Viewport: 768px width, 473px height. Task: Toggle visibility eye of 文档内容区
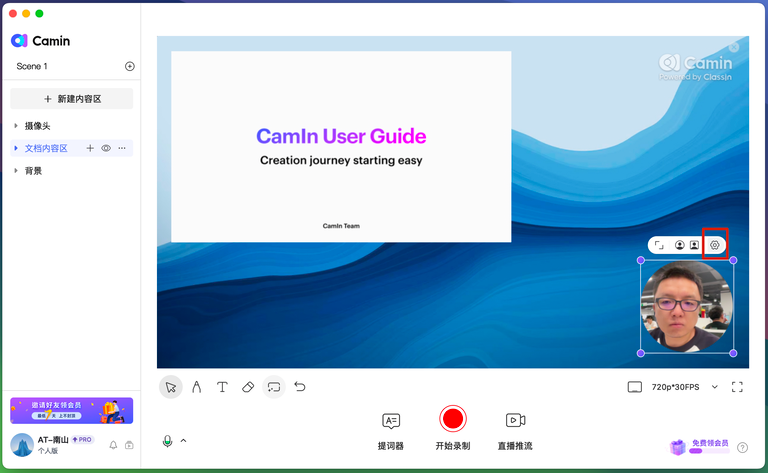(x=106, y=148)
